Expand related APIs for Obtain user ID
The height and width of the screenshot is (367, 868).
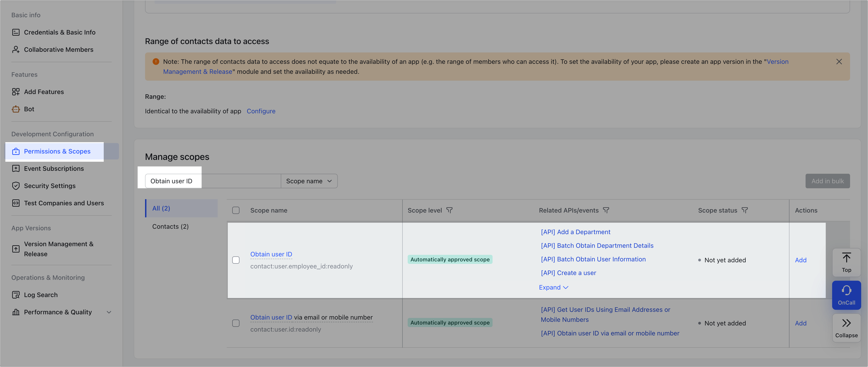click(553, 287)
